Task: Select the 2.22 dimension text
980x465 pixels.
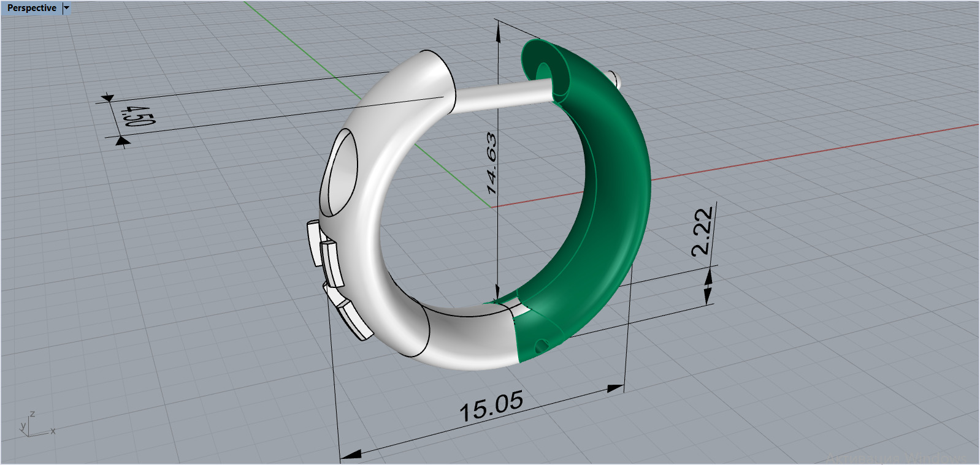Action: 702,231
